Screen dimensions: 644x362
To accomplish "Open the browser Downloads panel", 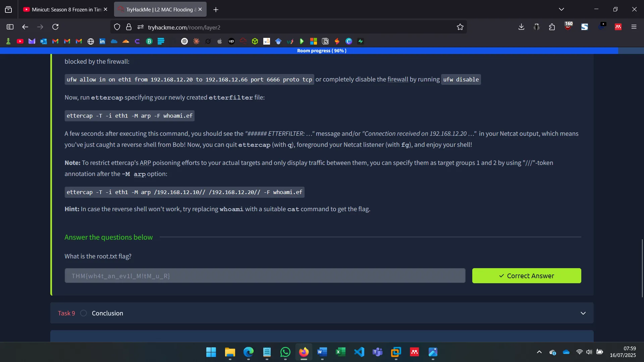I will [x=521, y=27].
